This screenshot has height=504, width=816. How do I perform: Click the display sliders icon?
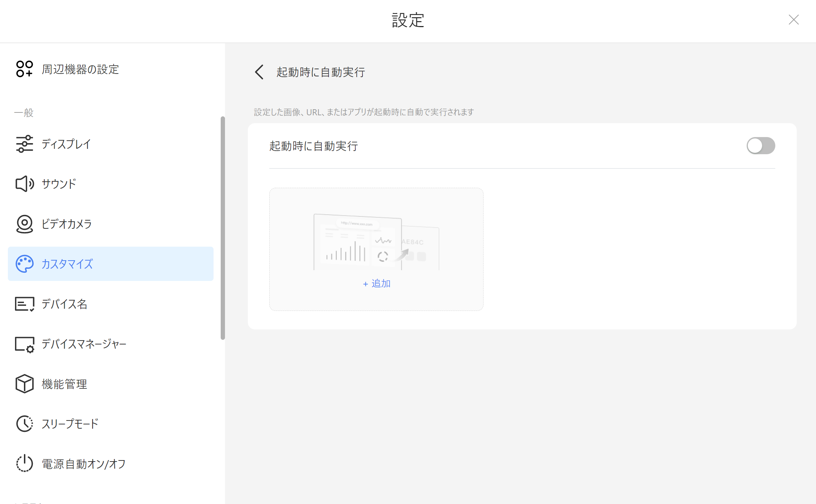[x=24, y=144]
